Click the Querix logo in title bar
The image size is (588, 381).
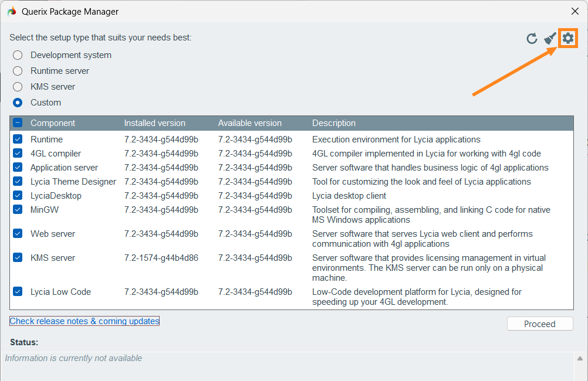(x=12, y=12)
